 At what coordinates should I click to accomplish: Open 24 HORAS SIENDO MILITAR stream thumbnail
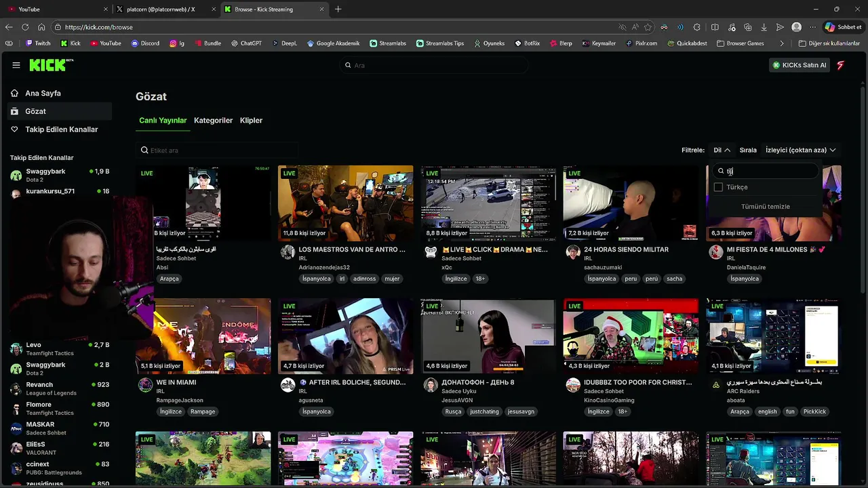tap(631, 203)
